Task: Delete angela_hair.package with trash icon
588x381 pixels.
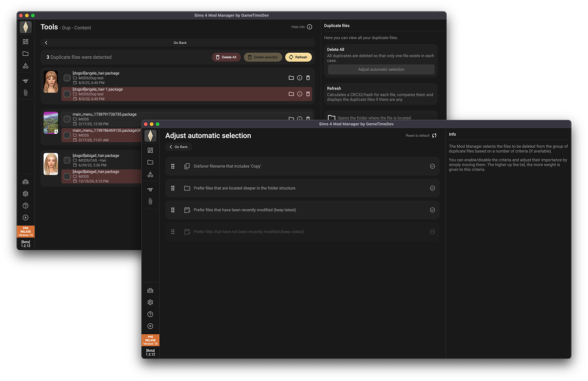Action: [308, 78]
